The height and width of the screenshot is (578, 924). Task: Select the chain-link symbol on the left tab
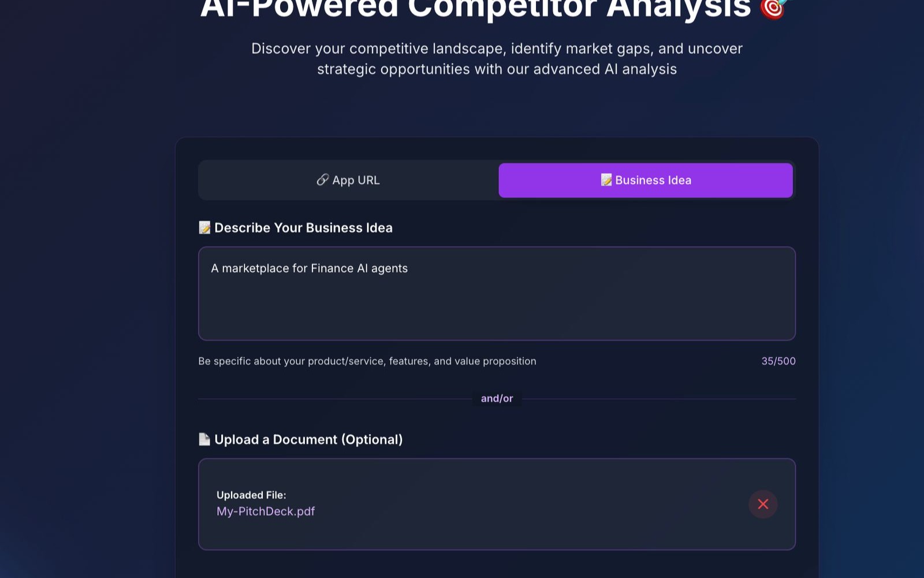322,180
